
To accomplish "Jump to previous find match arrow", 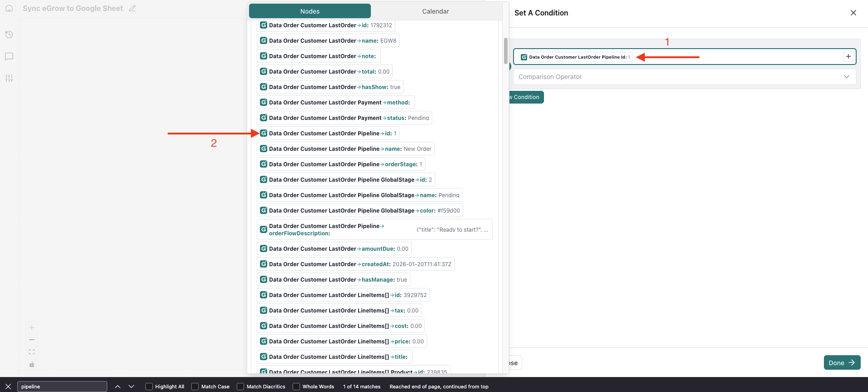I will tap(118, 387).
